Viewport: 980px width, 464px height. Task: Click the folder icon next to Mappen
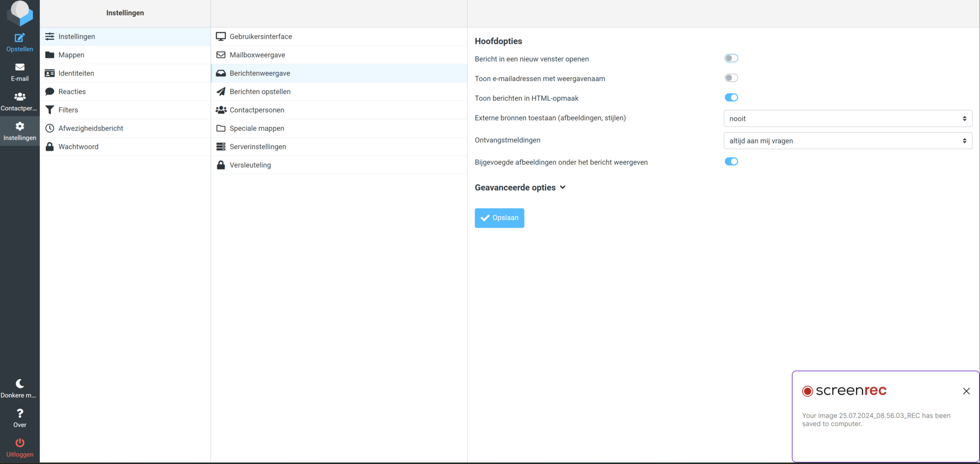point(50,55)
